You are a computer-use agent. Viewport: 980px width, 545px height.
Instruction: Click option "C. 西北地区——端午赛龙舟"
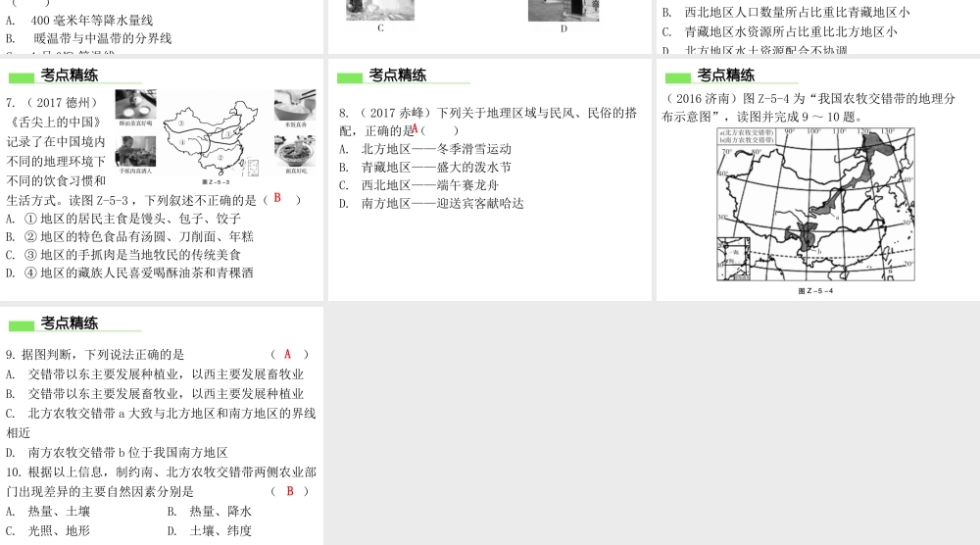point(418,185)
